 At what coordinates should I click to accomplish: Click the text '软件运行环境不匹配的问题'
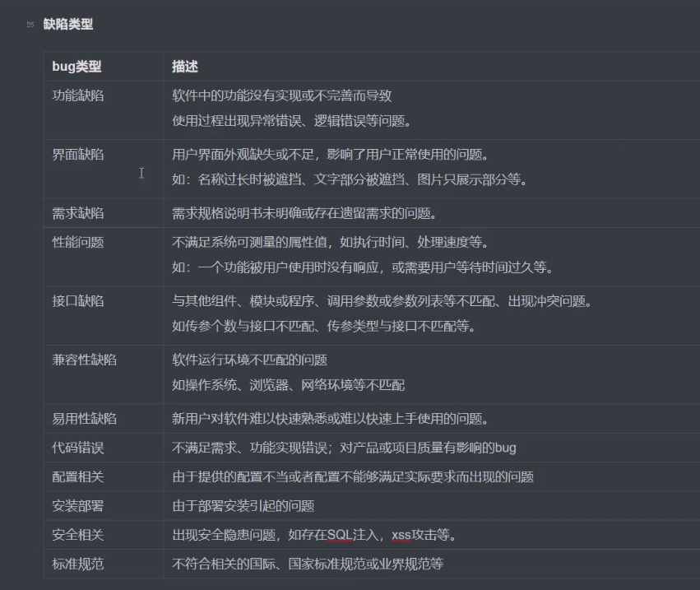(x=249, y=360)
